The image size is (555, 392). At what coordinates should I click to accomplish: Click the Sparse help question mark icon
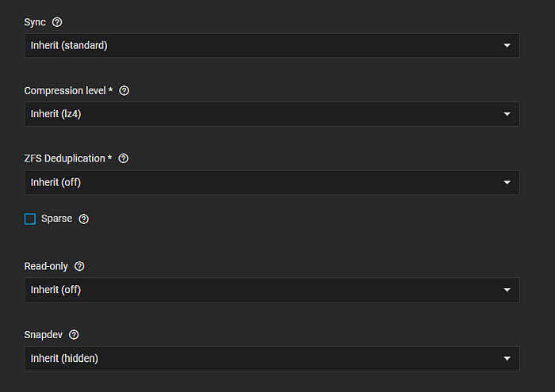(x=84, y=219)
